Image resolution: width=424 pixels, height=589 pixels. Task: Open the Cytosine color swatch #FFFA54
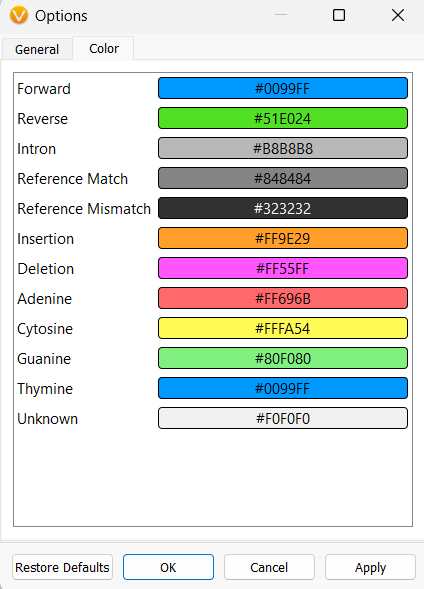point(283,329)
